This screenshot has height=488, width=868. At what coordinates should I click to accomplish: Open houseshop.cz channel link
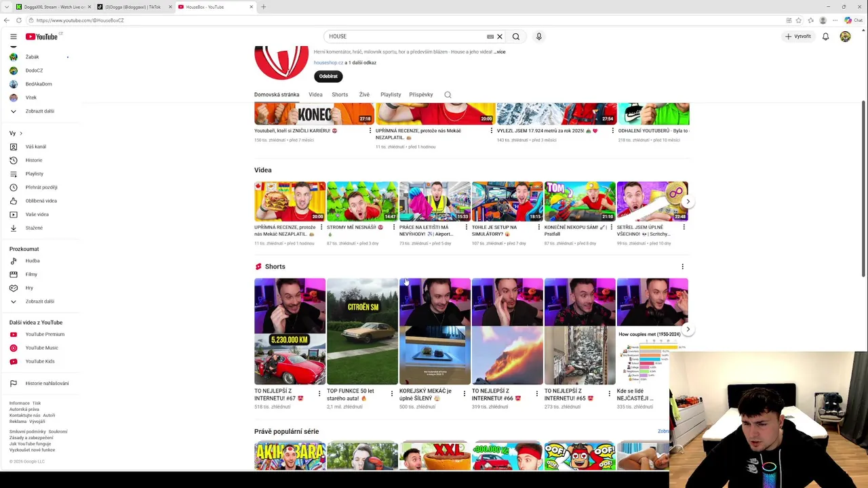[328, 63]
